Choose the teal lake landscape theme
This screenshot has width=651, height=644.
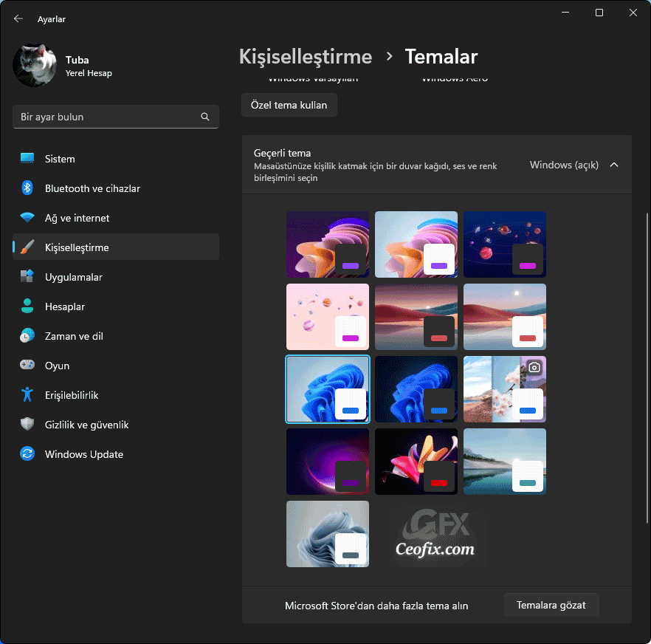click(x=504, y=461)
